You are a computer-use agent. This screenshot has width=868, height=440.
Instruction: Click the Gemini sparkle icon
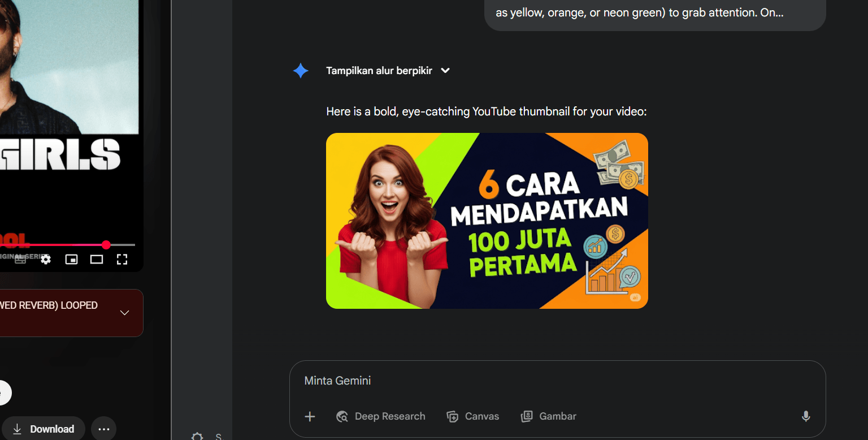click(301, 71)
